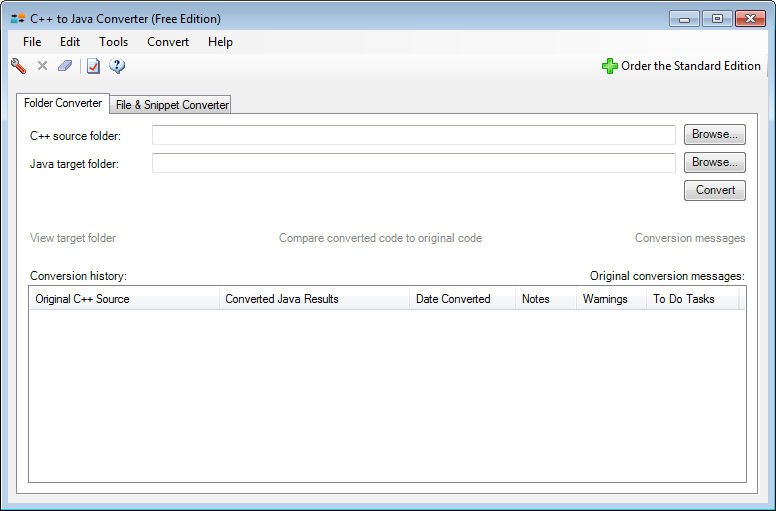Browse for the C++ source folder
The width and height of the screenshot is (776, 511).
click(x=714, y=134)
